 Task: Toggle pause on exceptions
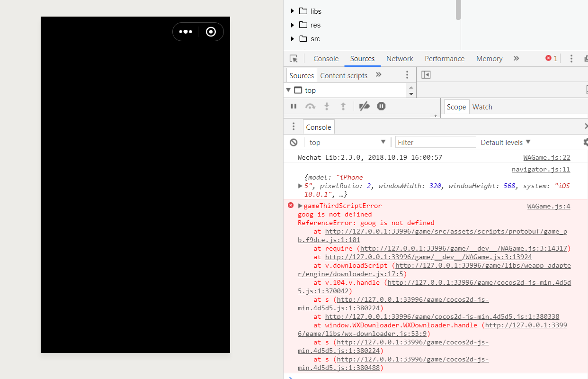click(381, 106)
